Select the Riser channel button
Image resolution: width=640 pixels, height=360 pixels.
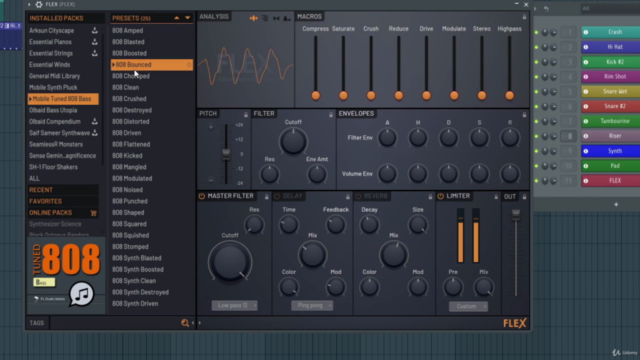tap(611, 136)
